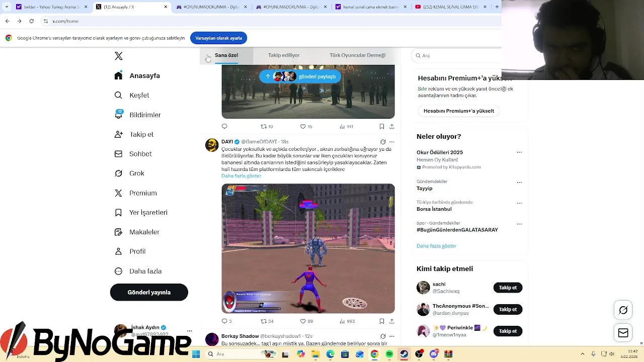Click Daha fazla göster under DAYI post
Image resolution: width=644 pixels, height=362 pixels.
(242, 176)
